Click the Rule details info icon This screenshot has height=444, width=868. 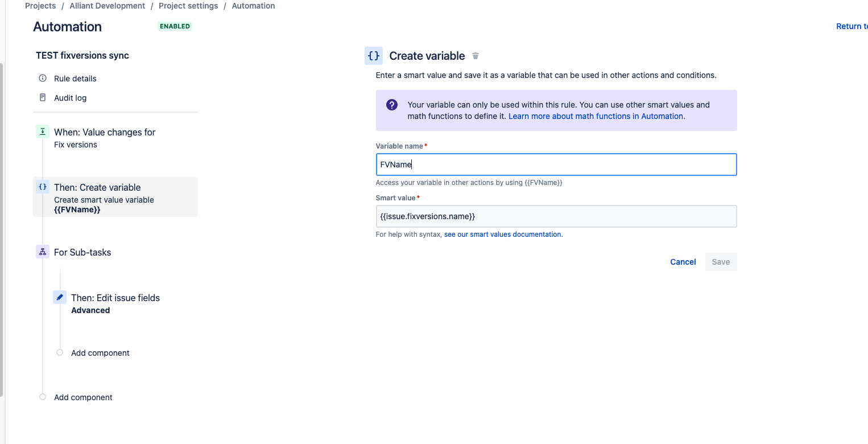click(43, 78)
